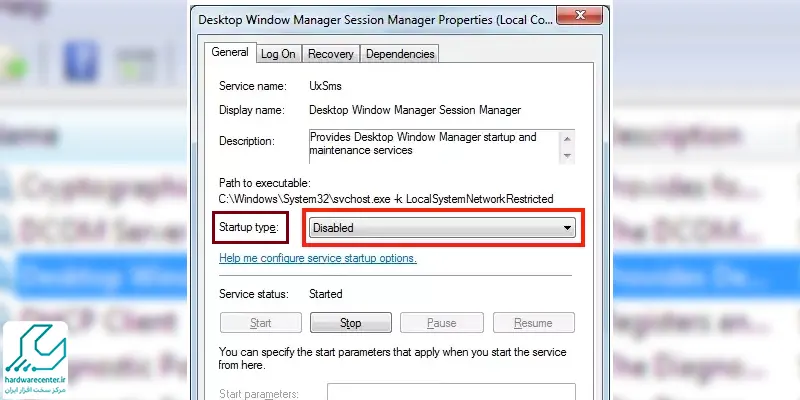Stop the running service
800x400 pixels.
(x=351, y=323)
